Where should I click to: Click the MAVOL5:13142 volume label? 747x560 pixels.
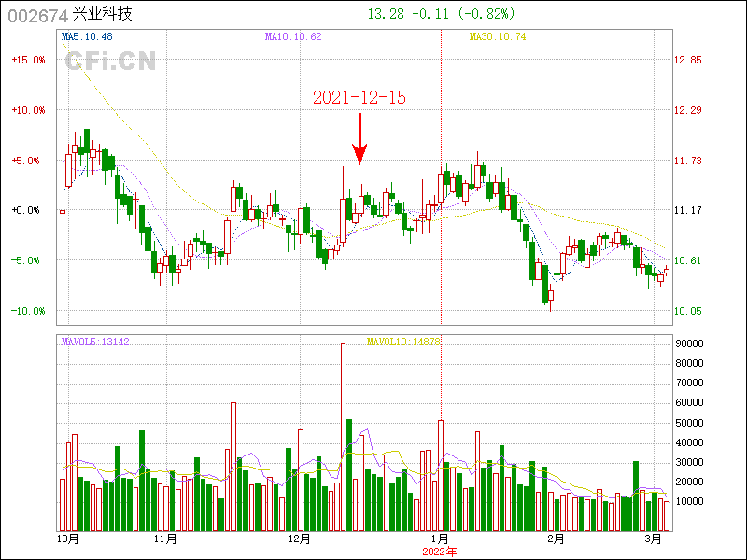95,342
